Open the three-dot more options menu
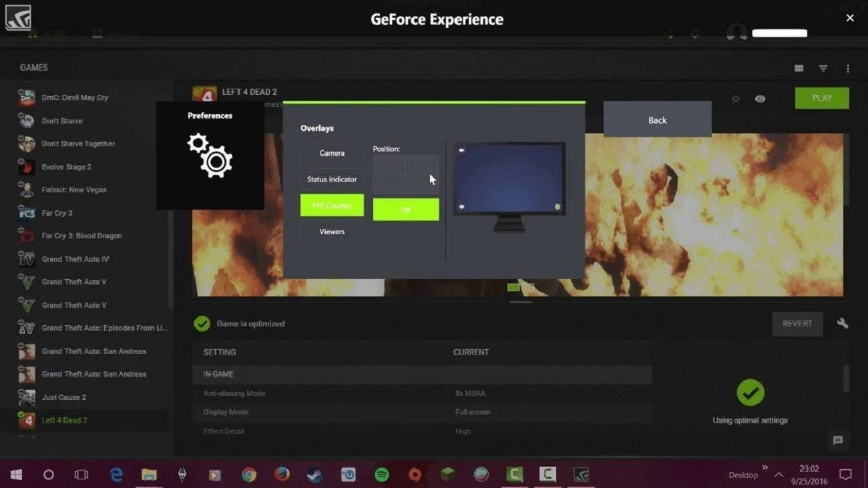This screenshot has height=488, width=868. tap(848, 68)
